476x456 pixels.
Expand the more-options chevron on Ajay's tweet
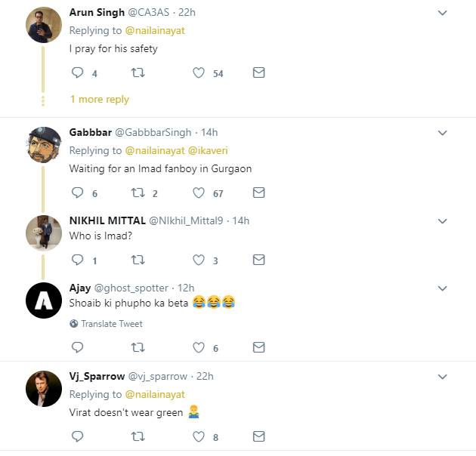tap(443, 288)
